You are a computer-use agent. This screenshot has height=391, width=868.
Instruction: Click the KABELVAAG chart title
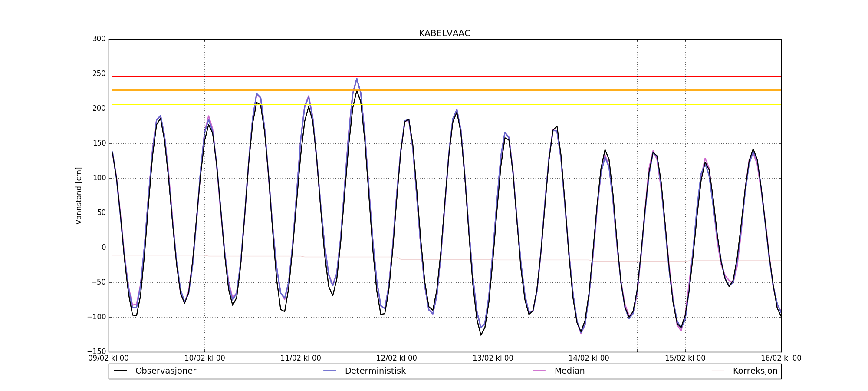click(x=445, y=33)
